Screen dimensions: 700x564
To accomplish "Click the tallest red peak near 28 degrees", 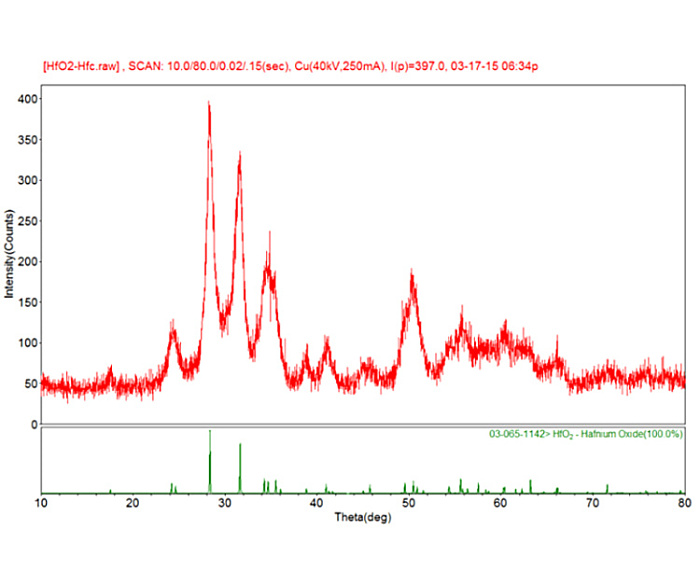I will [x=209, y=104].
